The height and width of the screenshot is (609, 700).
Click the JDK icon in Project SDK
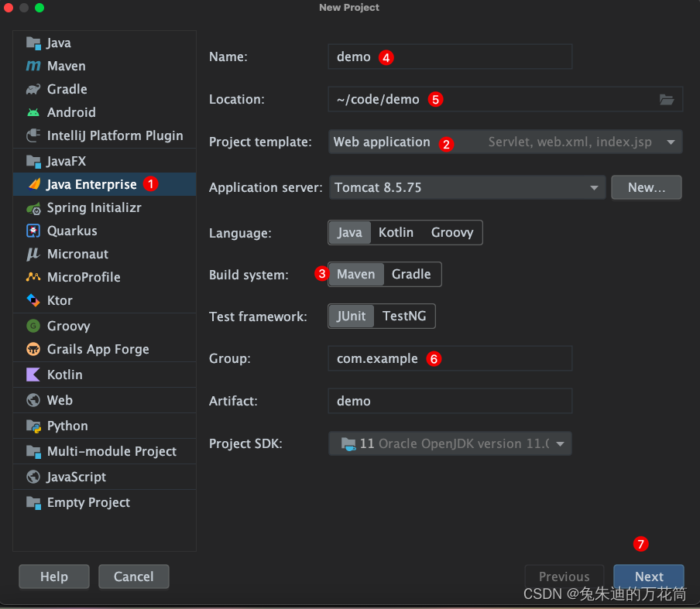click(348, 444)
